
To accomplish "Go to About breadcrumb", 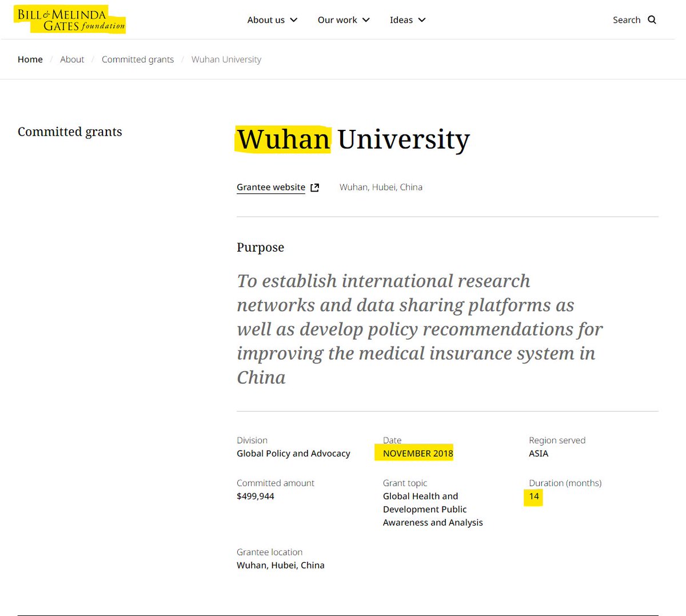I will point(72,59).
